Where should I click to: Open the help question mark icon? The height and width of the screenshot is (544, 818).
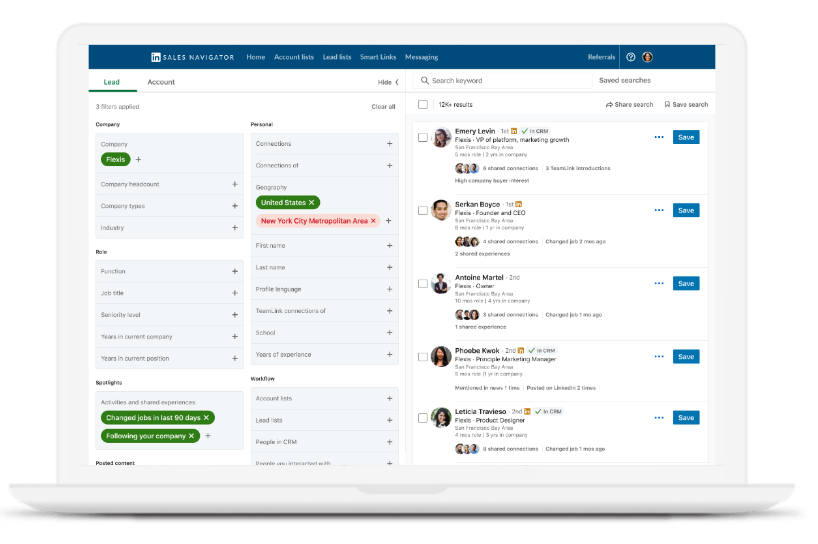tap(631, 57)
